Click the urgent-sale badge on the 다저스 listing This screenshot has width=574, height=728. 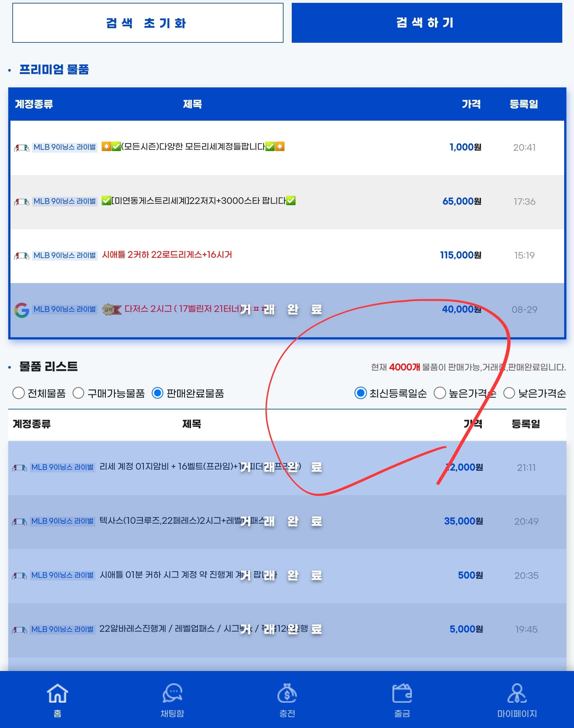[112, 309]
